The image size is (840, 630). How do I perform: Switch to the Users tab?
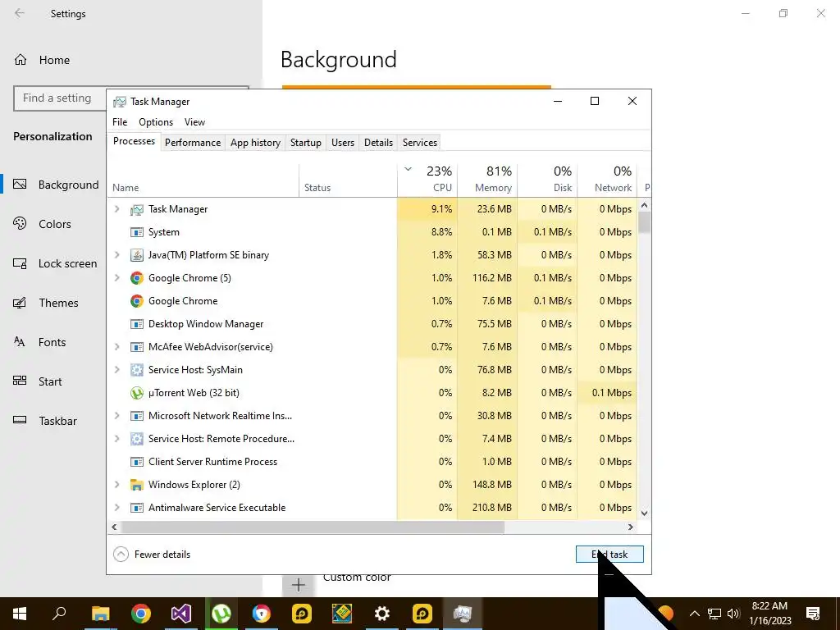coord(343,143)
